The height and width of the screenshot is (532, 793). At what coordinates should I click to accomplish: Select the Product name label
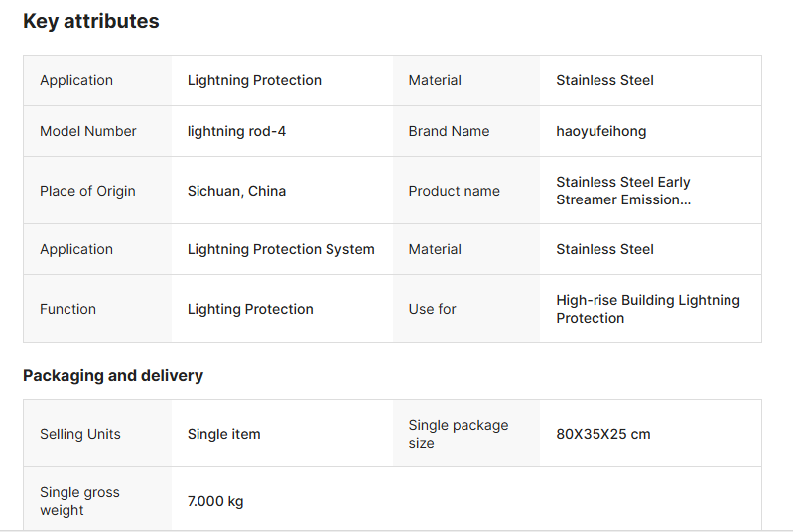point(454,191)
